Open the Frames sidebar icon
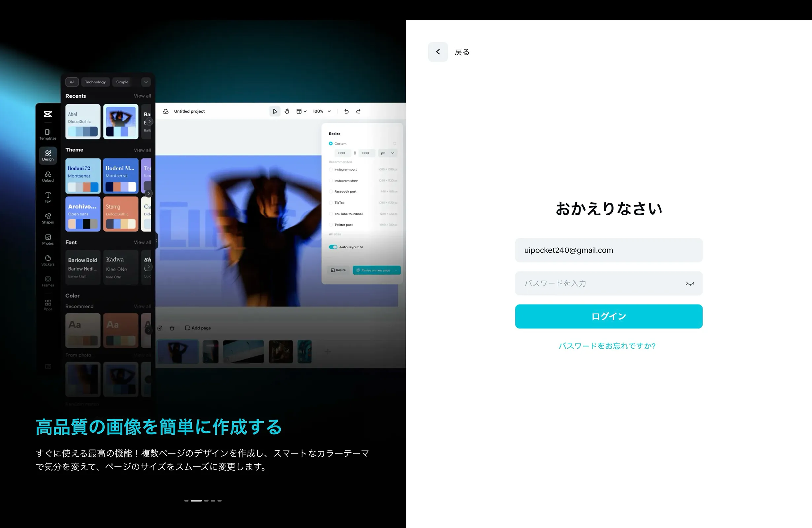 pos(48,281)
